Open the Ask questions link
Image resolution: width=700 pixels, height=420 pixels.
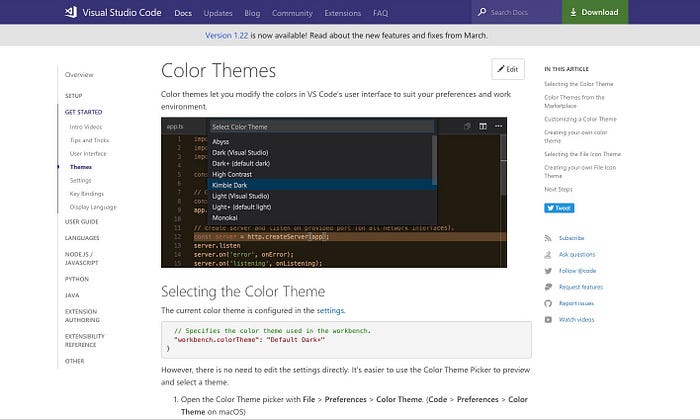point(577,254)
